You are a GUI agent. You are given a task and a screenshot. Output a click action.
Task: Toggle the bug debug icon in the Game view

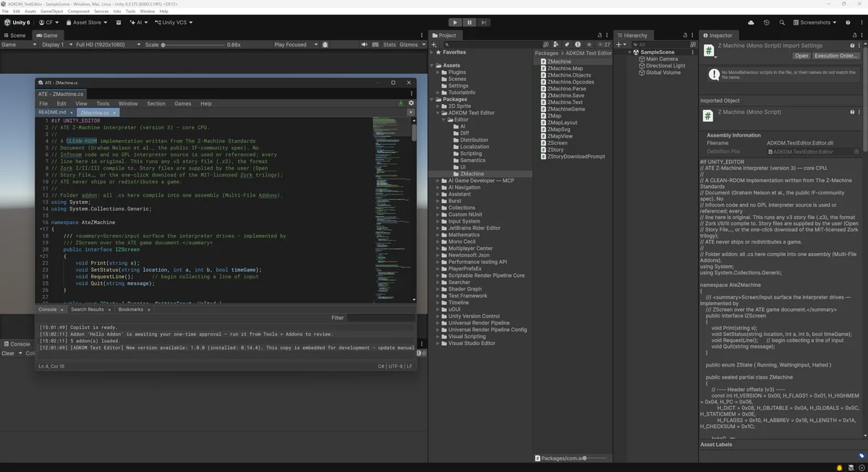(x=325, y=45)
